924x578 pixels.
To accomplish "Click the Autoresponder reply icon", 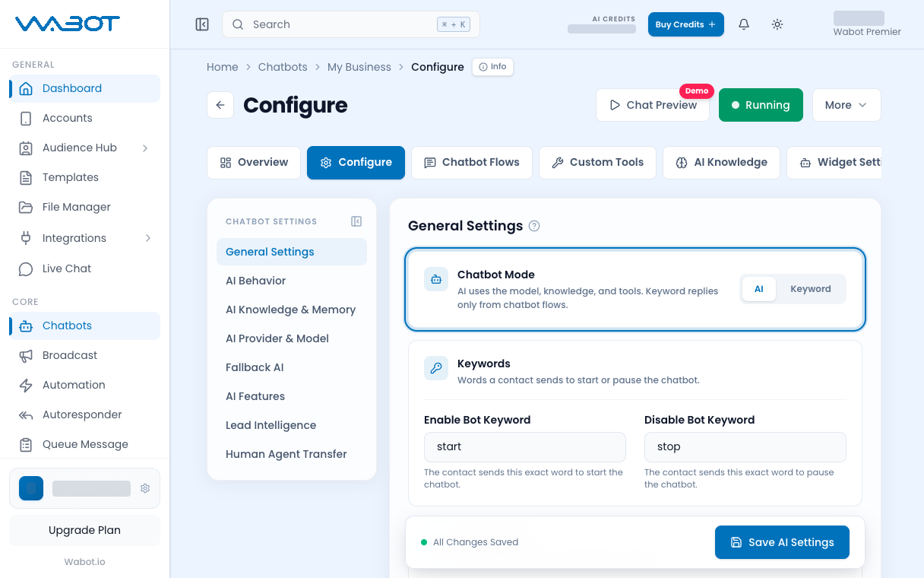I will [26, 414].
